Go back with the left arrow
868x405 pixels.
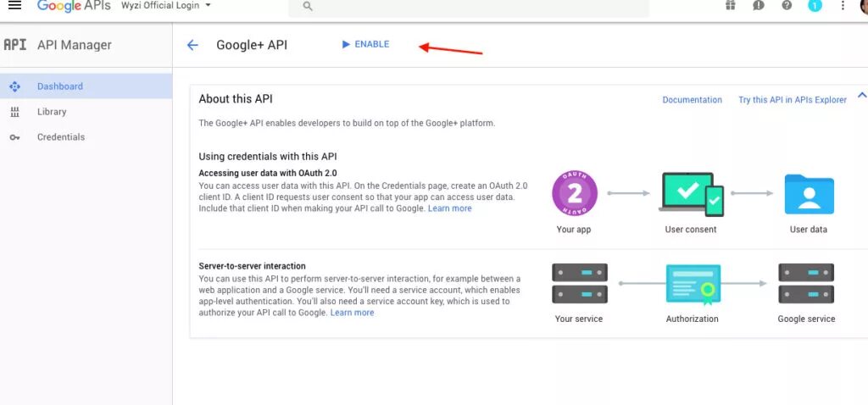coord(192,45)
